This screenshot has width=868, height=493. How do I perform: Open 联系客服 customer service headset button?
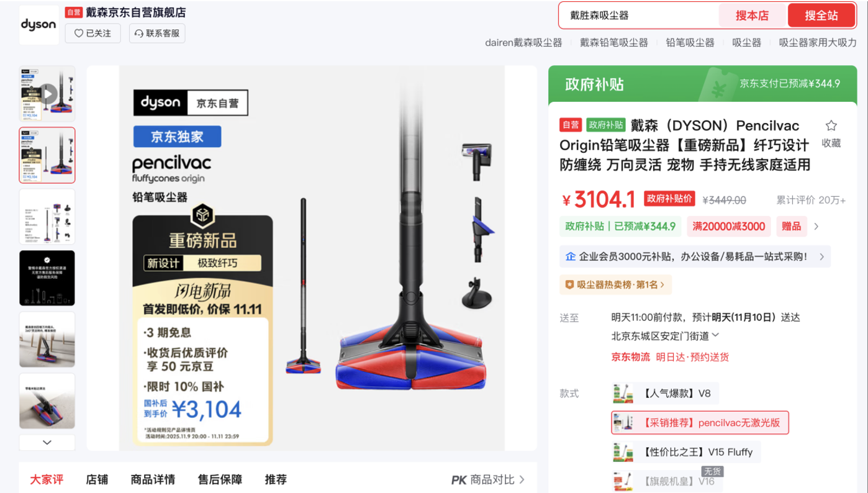pos(157,34)
